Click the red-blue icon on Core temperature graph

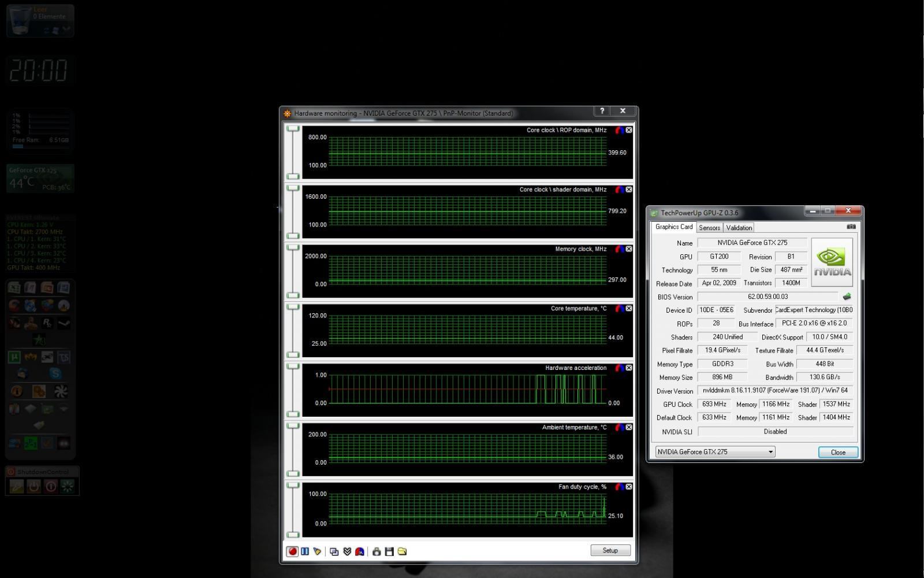619,309
